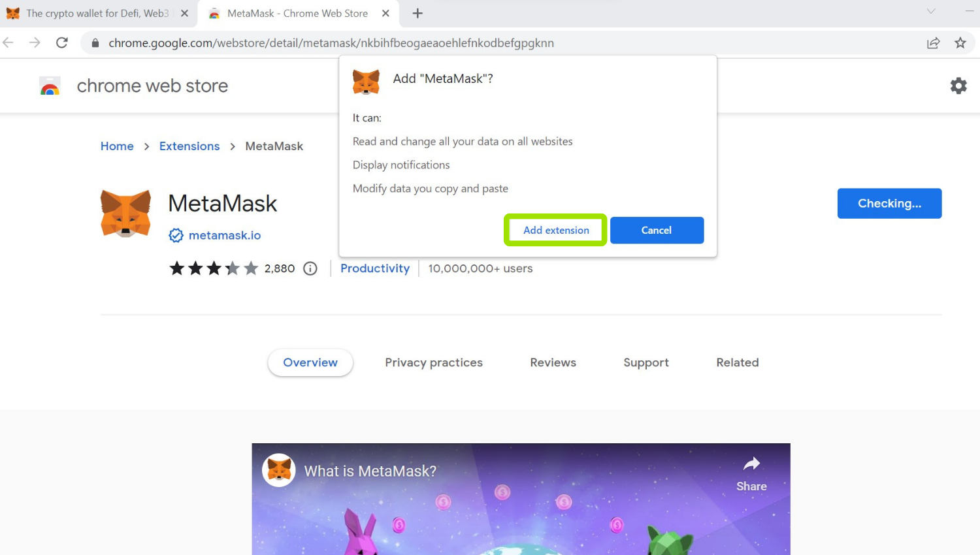The height and width of the screenshot is (555, 980).
Task: Click the 2,880 ratings count
Action: coord(280,268)
